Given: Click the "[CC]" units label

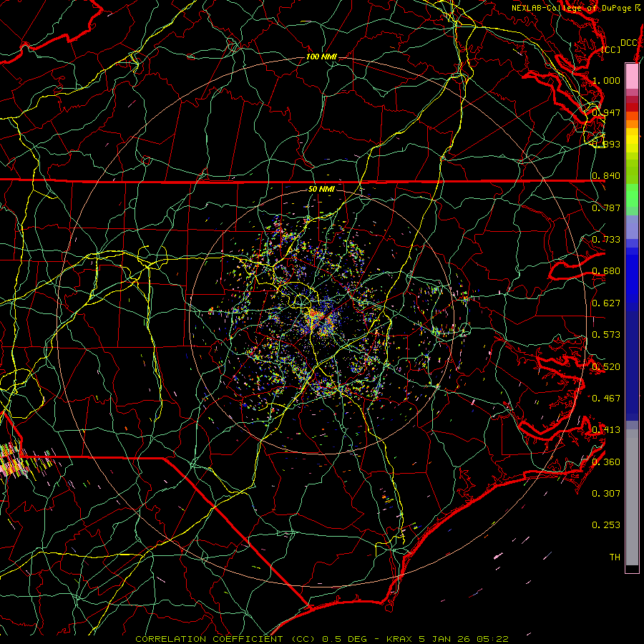Looking at the screenshot, I should pyautogui.click(x=611, y=49).
